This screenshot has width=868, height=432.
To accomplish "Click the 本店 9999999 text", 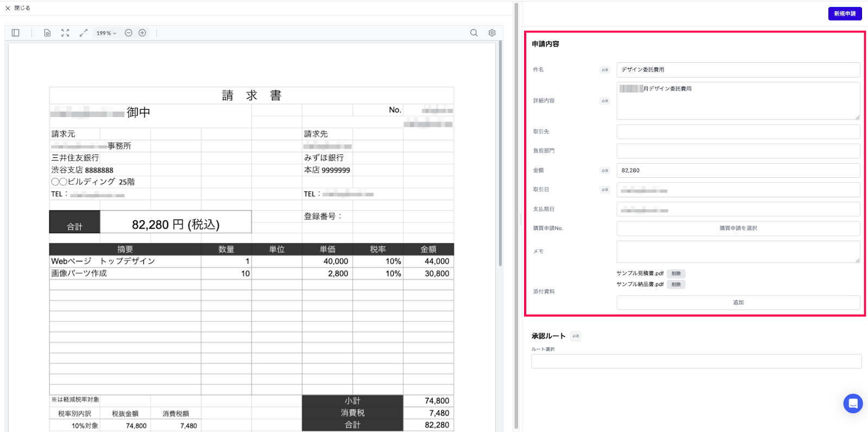I will click(x=327, y=170).
